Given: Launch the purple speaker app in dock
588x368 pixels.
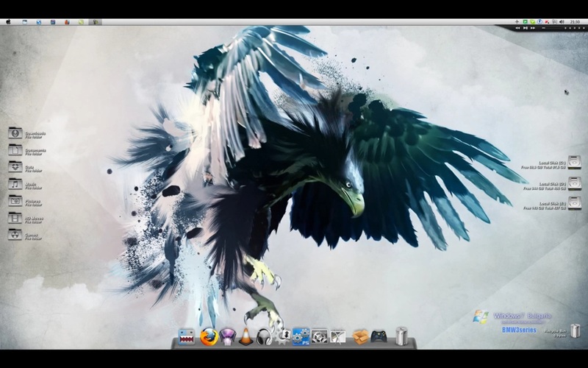Looking at the screenshot, I should point(228,337).
